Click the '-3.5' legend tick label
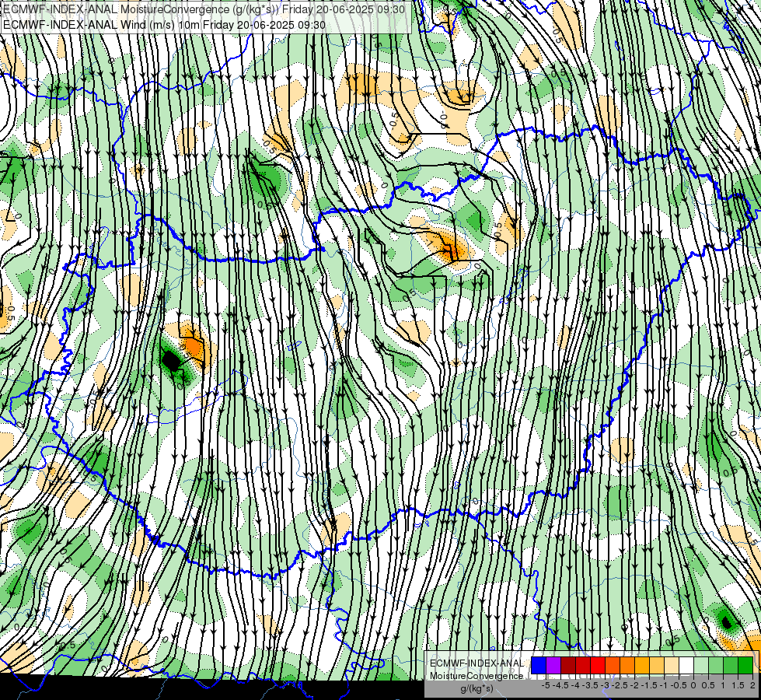 coord(591,685)
